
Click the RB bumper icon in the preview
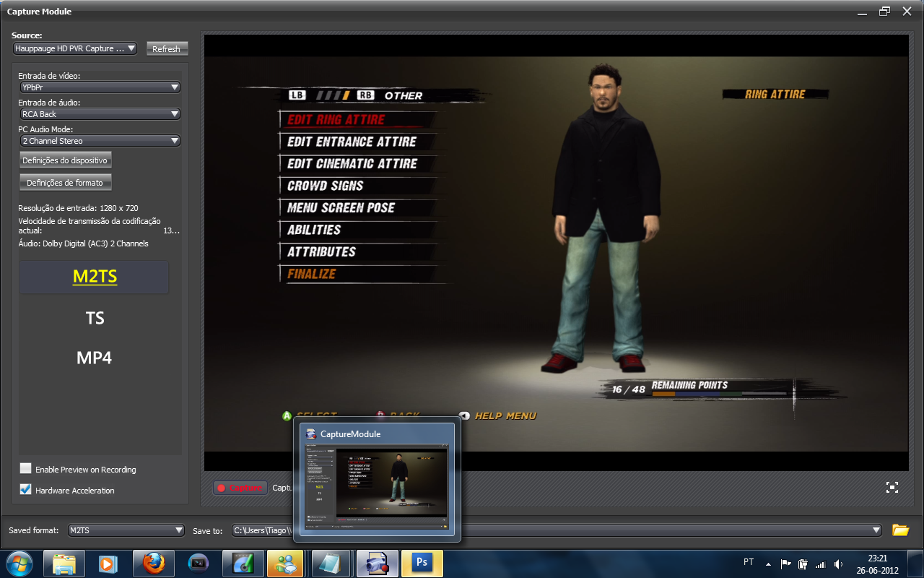pyautogui.click(x=365, y=95)
